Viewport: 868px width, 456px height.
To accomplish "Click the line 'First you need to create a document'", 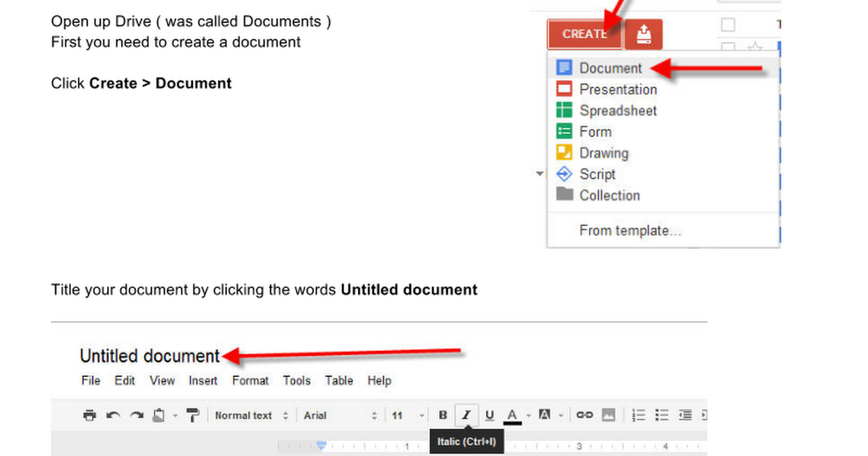I will pyautogui.click(x=176, y=42).
